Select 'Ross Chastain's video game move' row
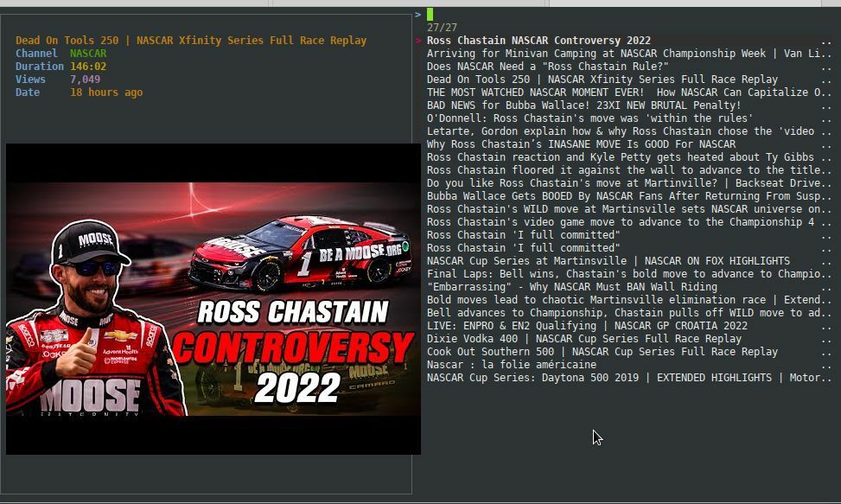 point(628,222)
